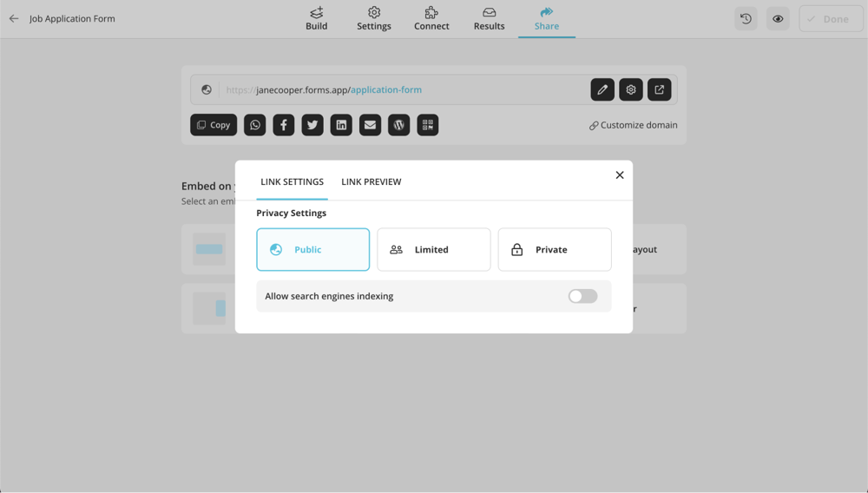Screen dimensions: 868x493
Task: Preview the form with eye icon
Action: [x=778, y=19]
